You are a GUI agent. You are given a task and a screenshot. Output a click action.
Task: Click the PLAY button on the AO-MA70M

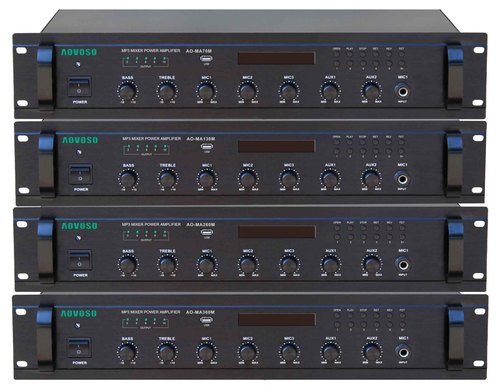tap(349, 54)
